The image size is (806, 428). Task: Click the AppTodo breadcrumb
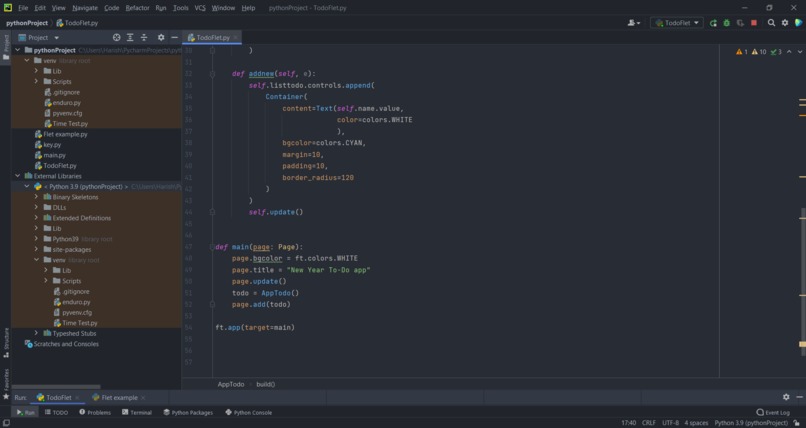coord(231,384)
